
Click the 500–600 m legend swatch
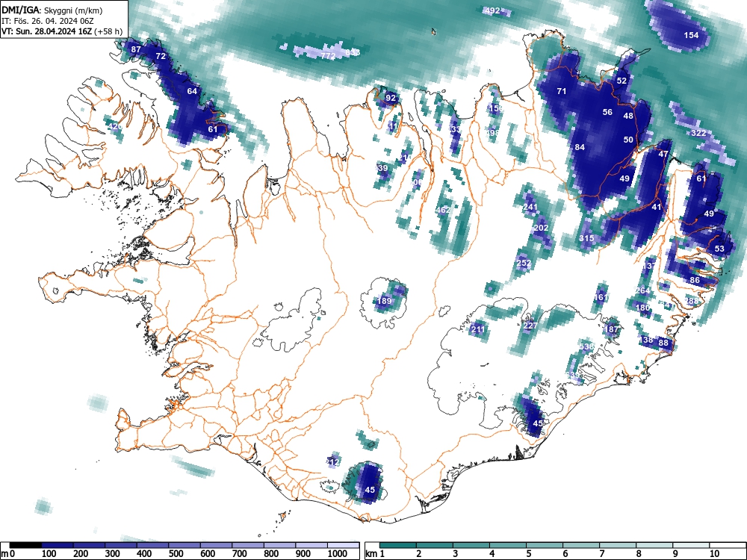185,545
